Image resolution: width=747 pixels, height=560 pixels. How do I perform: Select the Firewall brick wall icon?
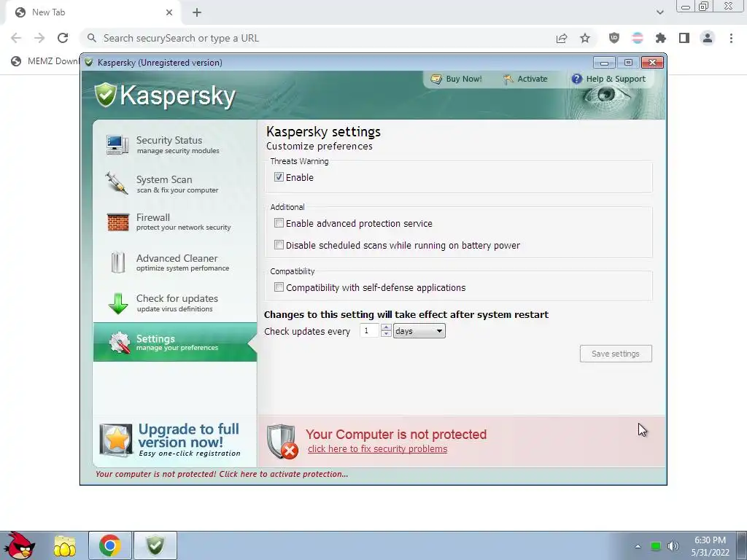pos(117,222)
